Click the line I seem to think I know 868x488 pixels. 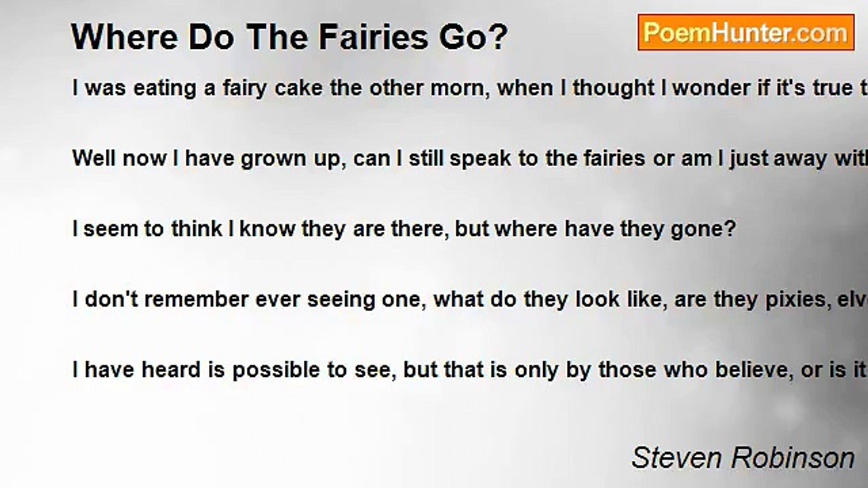point(404,228)
